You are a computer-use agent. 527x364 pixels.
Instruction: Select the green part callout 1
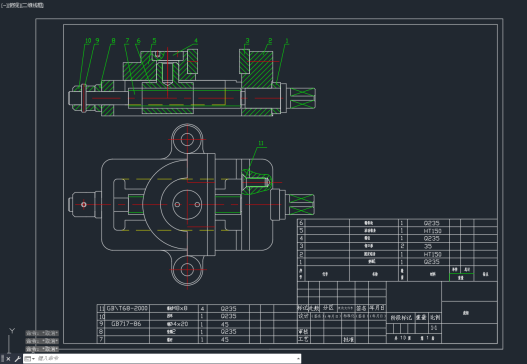point(287,41)
